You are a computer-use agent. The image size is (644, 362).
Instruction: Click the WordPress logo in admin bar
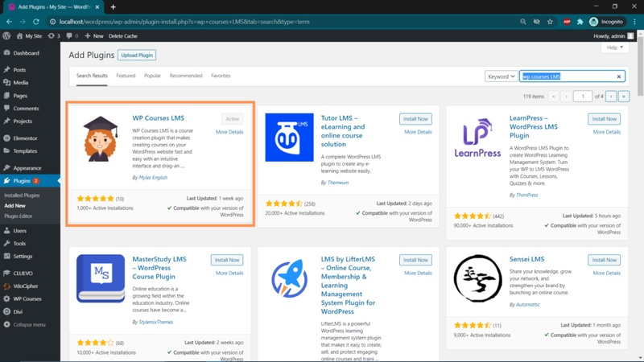click(x=7, y=36)
